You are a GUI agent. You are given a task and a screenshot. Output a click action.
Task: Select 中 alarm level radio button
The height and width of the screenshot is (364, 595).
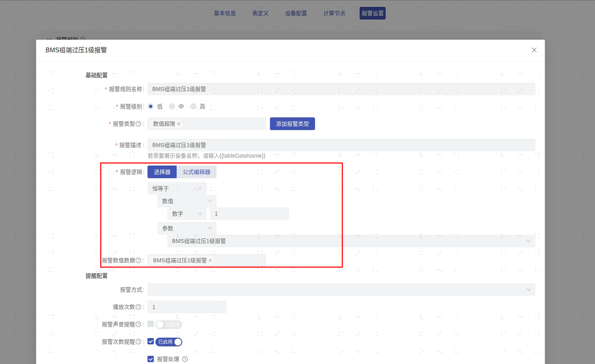(x=172, y=107)
